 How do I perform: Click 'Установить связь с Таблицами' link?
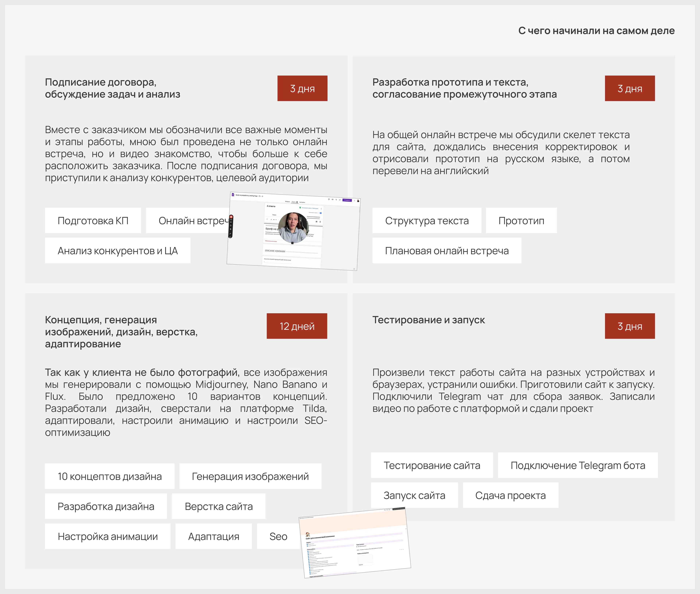point(310,209)
